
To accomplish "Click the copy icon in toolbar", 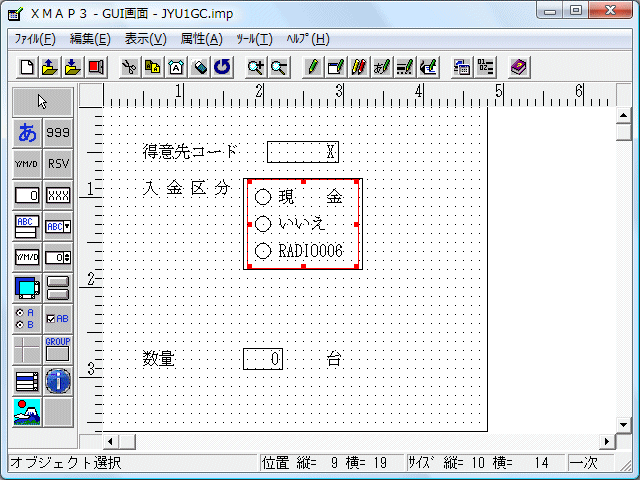I will (153, 67).
